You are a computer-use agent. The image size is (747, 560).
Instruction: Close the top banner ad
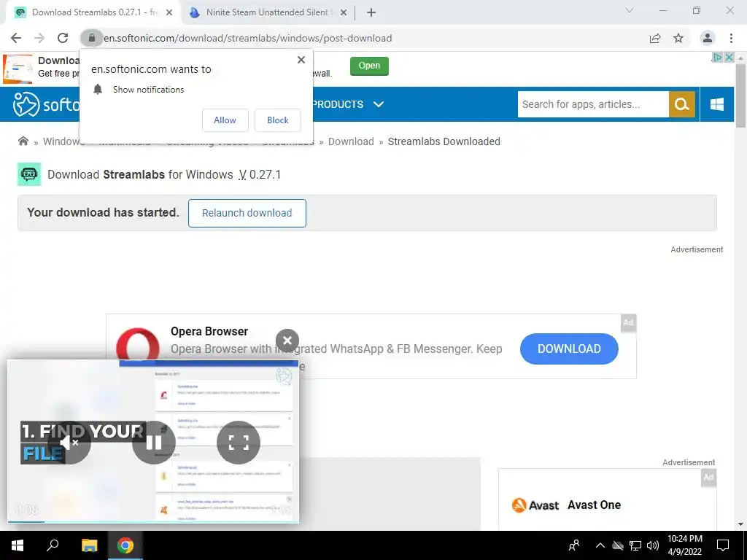point(729,57)
